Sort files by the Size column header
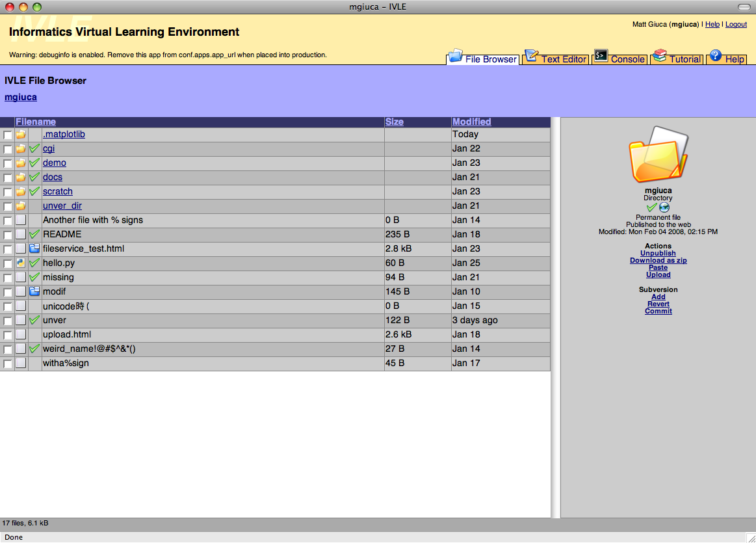Screen dimensions: 756x543 (395, 122)
